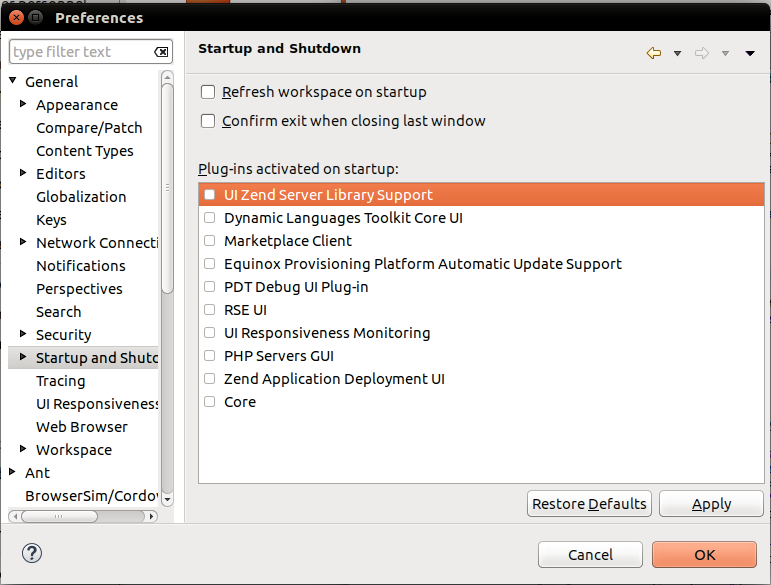771x585 pixels.
Task: Click the horizontal scrollbar right arrow
Action: 151,516
